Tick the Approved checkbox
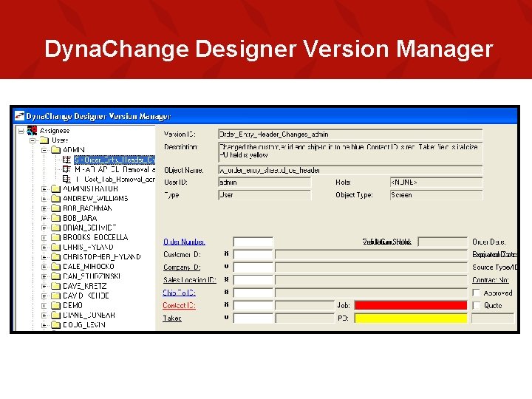Screen dimensions: 532x399 pyautogui.click(x=477, y=293)
